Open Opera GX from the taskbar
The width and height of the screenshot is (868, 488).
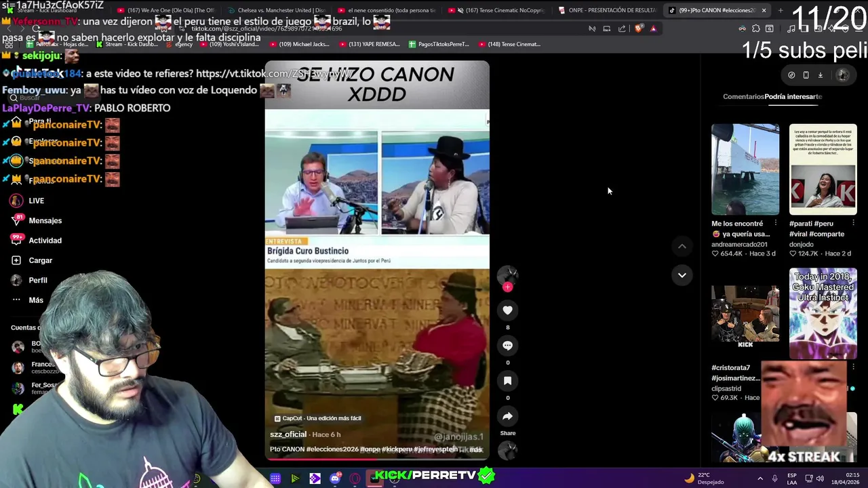click(355, 479)
